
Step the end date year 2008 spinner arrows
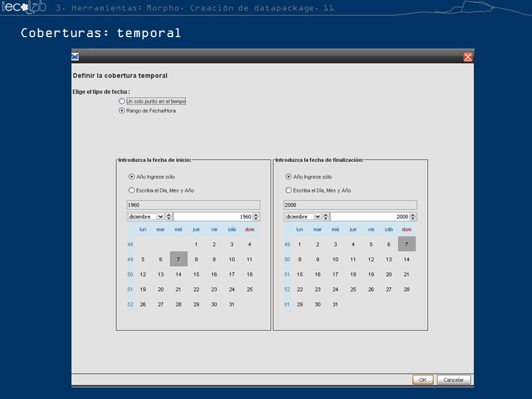413,217
